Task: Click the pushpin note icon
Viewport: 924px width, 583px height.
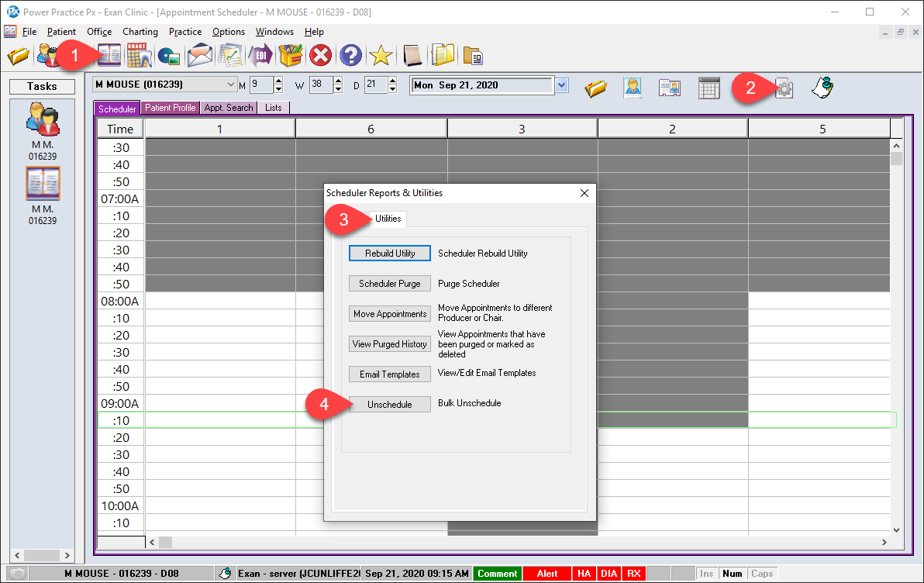Action: pyautogui.click(x=822, y=88)
